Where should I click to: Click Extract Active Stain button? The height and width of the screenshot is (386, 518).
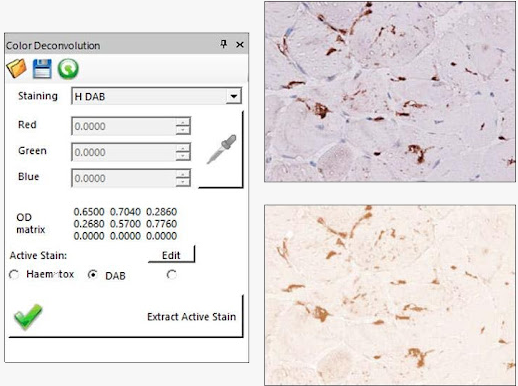click(x=191, y=316)
